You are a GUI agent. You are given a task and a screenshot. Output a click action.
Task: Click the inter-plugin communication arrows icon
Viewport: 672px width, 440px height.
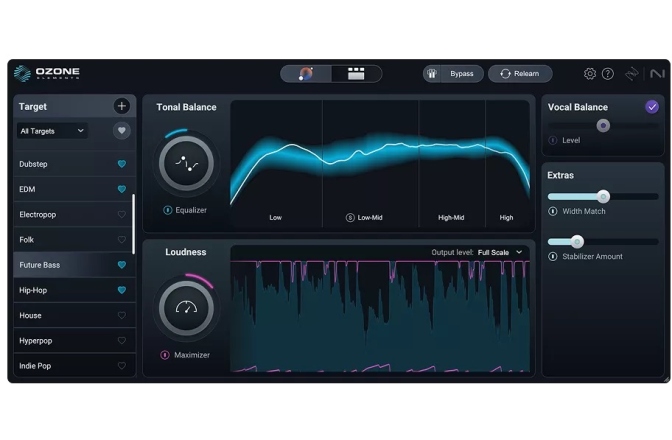[632, 74]
